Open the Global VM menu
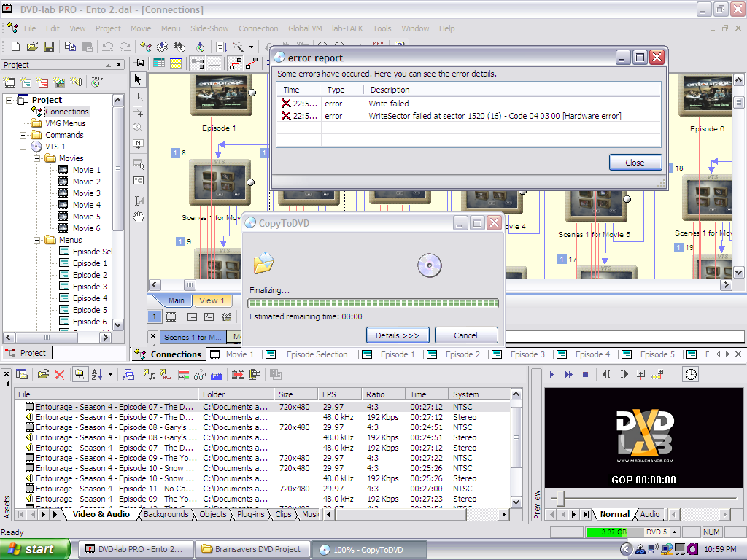747x560 pixels. pyautogui.click(x=305, y=28)
